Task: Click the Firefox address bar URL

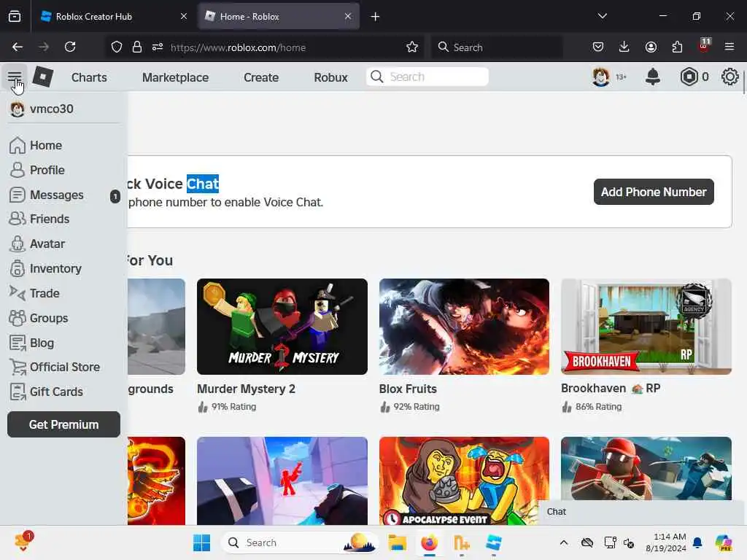Action: pyautogui.click(x=238, y=47)
